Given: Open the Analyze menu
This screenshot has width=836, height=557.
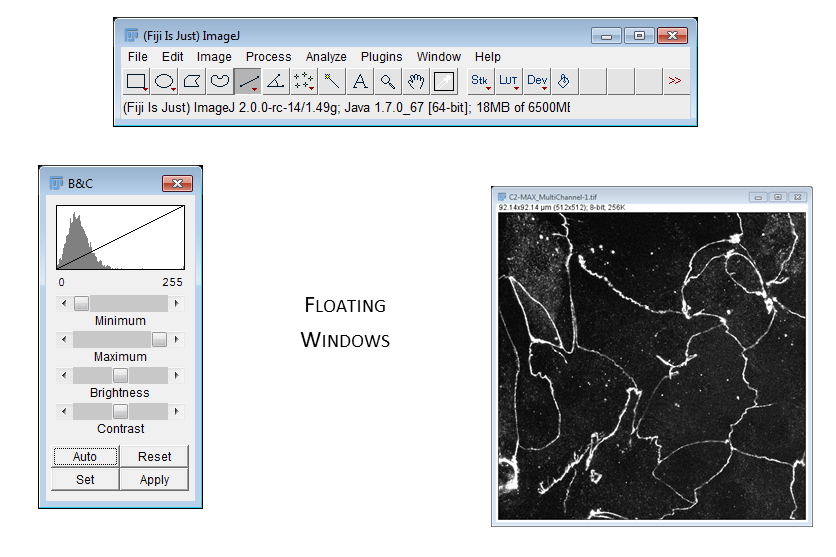Looking at the screenshot, I should coord(326,57).
